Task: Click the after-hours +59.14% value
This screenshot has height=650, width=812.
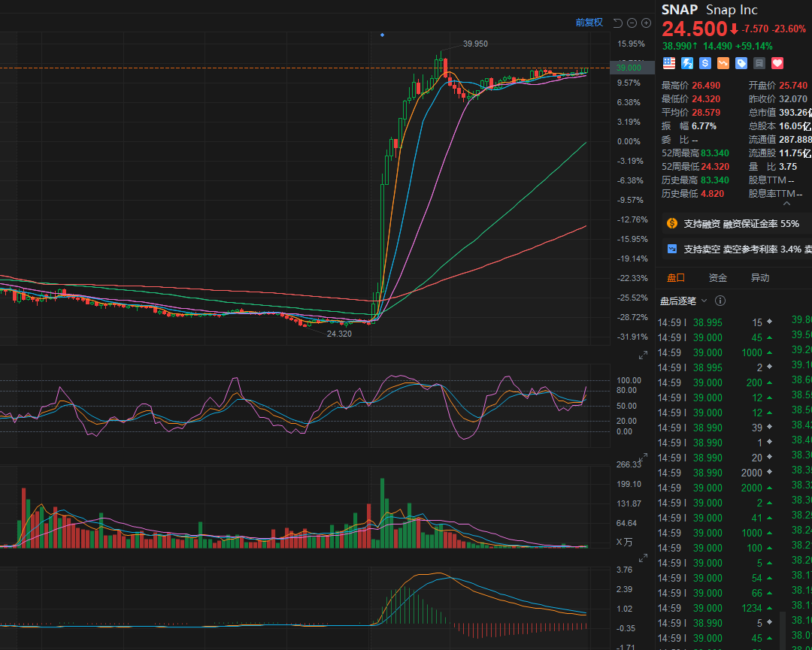Action: pyautogui.click(x=753, y=46)
